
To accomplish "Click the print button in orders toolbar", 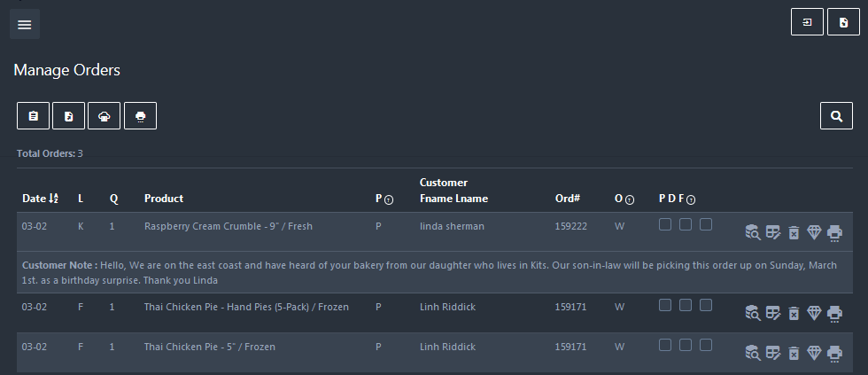I will click(x=140, y=116).
